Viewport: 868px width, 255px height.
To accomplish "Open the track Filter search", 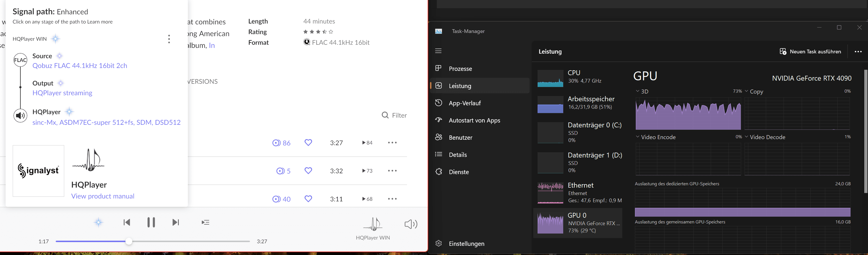I will [394, 116].
